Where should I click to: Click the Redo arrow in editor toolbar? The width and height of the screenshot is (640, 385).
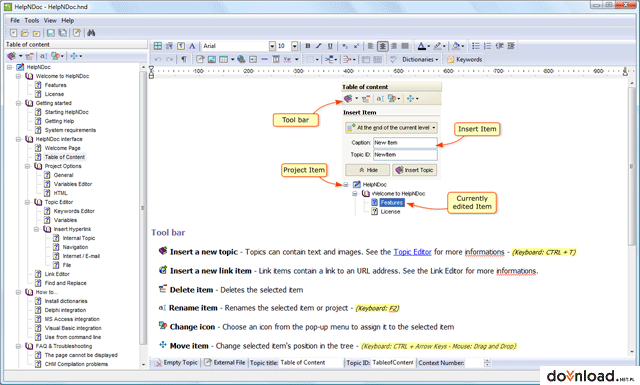click(x=169, y=60)
